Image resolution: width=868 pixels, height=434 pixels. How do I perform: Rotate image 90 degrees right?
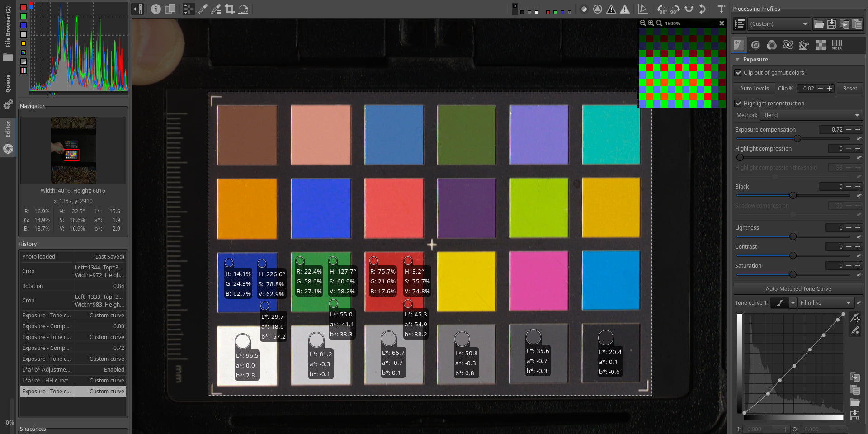675,9
